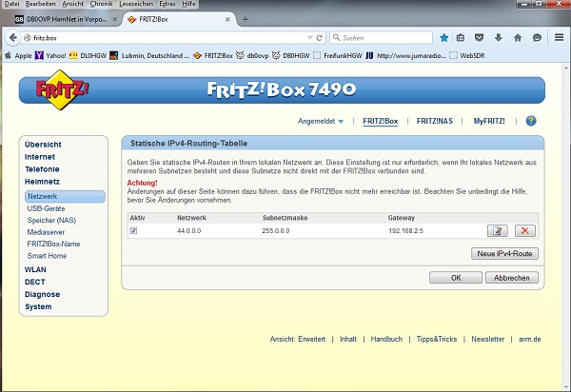The height and width of the screenshot is (392, 571).
Task: Toggle the Aktiv checkbox for route 44.0.0.0
Action: [x=133, y=230]
